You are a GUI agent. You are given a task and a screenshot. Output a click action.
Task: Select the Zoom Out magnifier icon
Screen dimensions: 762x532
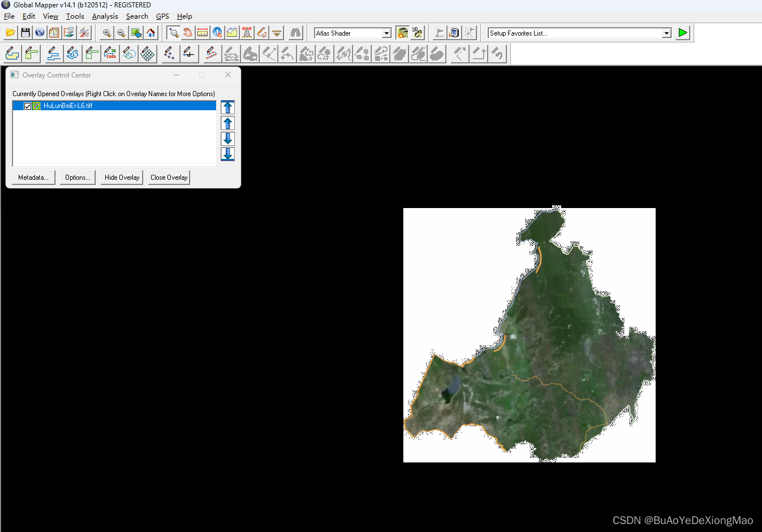coord(121,33)
